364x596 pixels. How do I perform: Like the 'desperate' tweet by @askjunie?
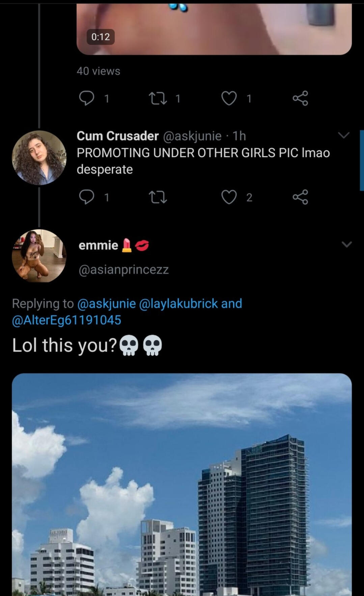click(x=229, y=197)
